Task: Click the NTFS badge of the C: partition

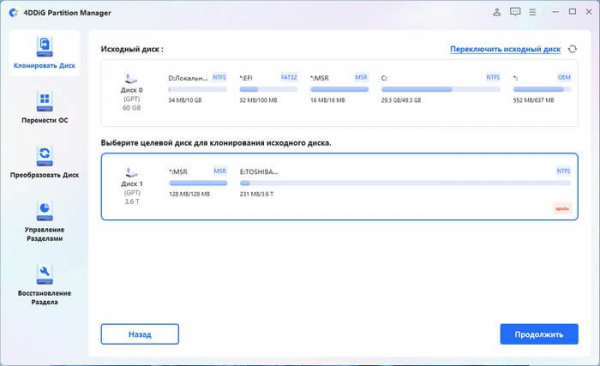Action: [493, 77]
